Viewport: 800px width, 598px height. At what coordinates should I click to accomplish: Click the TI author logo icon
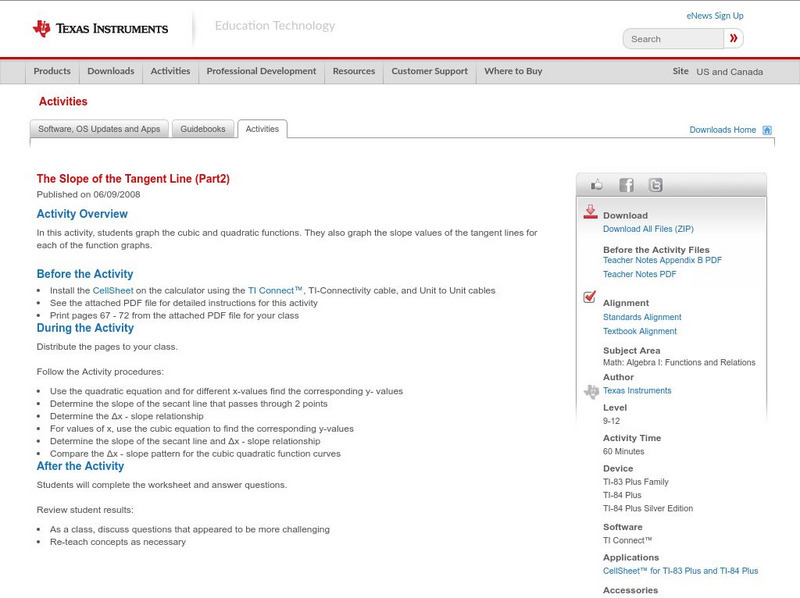[x=591, y=391]
